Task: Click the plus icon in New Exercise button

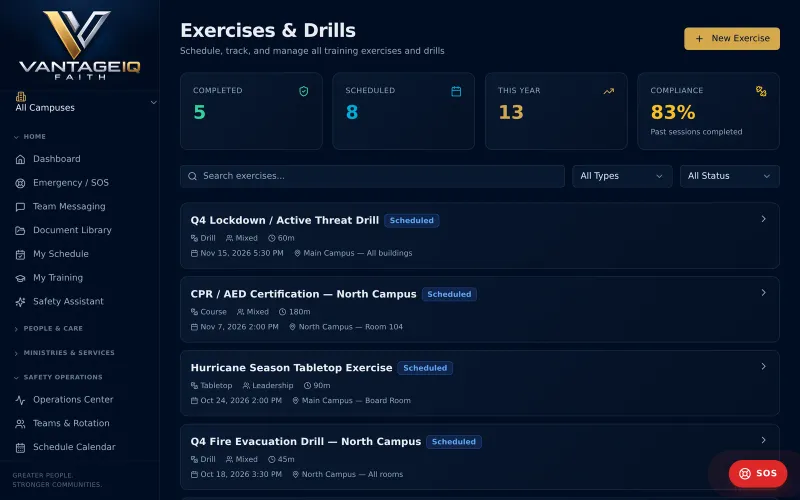Action: click(x=699, y=39)
